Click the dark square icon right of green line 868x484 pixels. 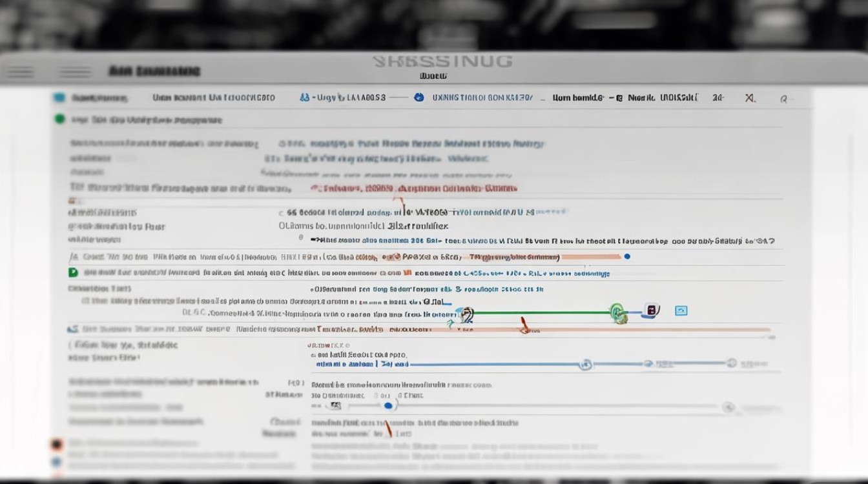tap(651, 310)
